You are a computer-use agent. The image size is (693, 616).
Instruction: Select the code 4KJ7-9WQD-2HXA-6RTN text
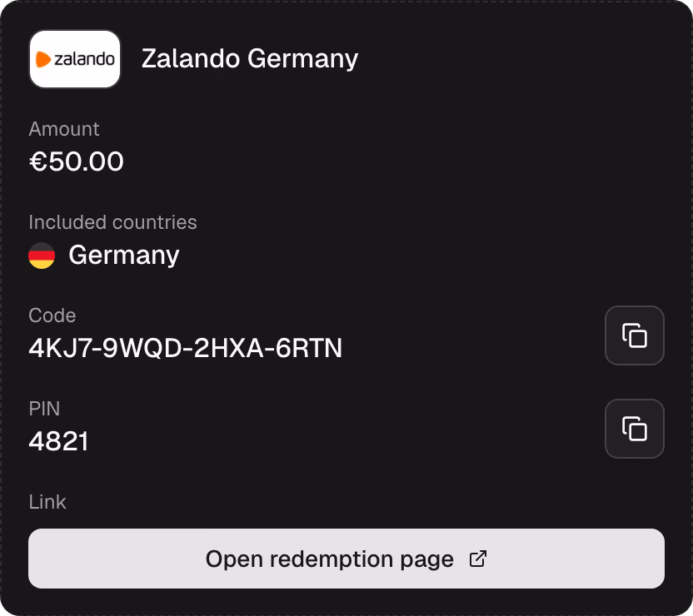coord(185,348)
